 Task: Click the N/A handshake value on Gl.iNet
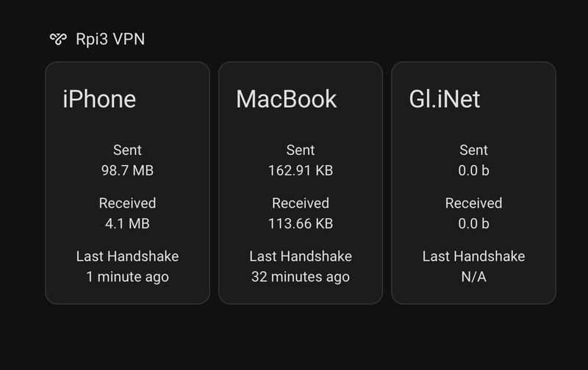473,277
